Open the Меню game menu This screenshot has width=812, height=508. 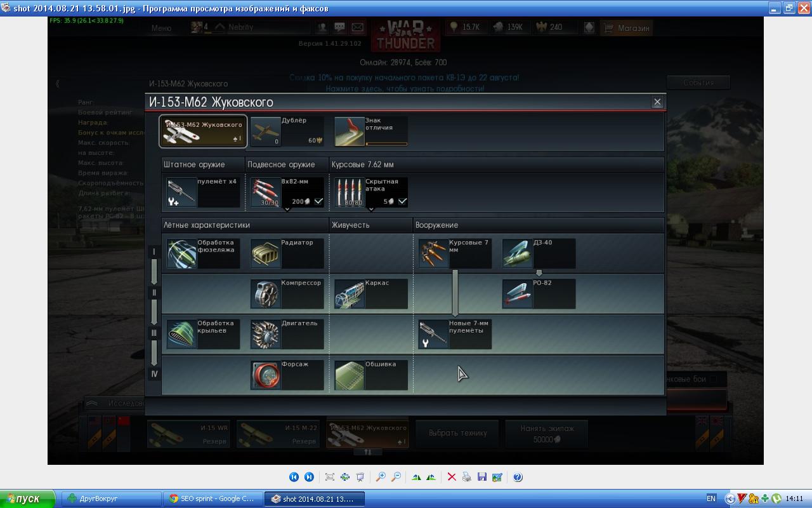[x=161, y=28]
